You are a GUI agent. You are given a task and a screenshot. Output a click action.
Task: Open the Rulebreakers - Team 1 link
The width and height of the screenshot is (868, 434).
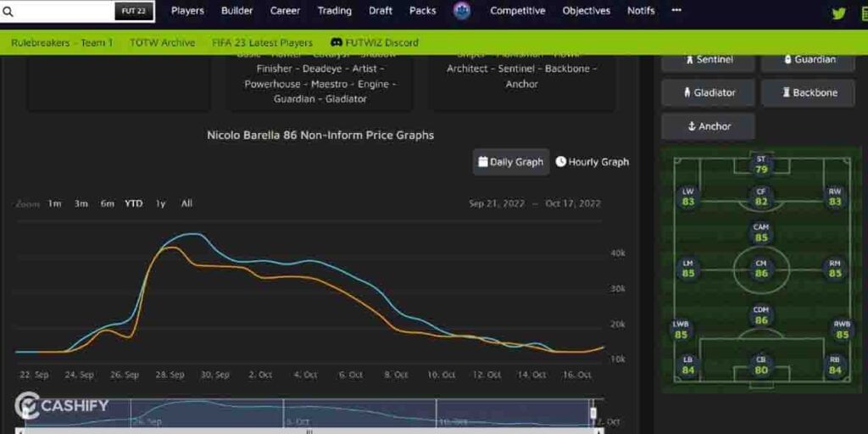pos(62,42)
